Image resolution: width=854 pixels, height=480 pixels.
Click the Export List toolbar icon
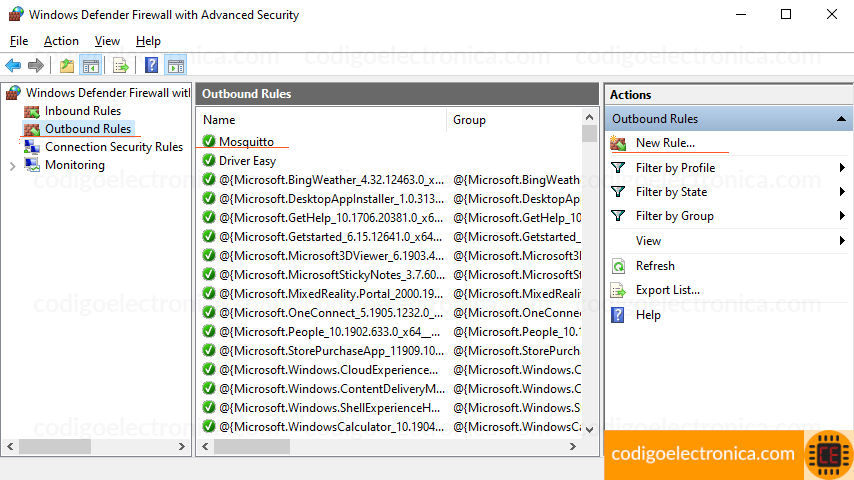(x=121, y=66)
